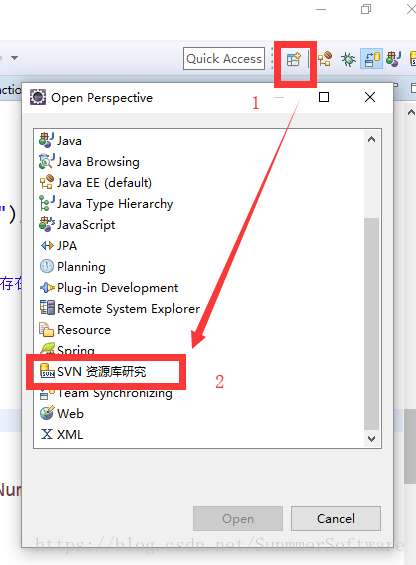Choose the Planning label

click(x=81, y=267)
